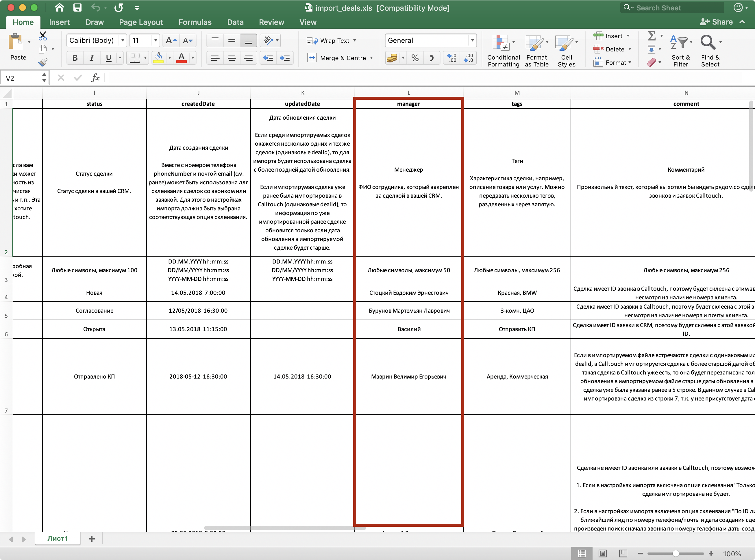Screen dimensions: 755x560
Task: Centre text horizontally
Action: coord(232,58)
